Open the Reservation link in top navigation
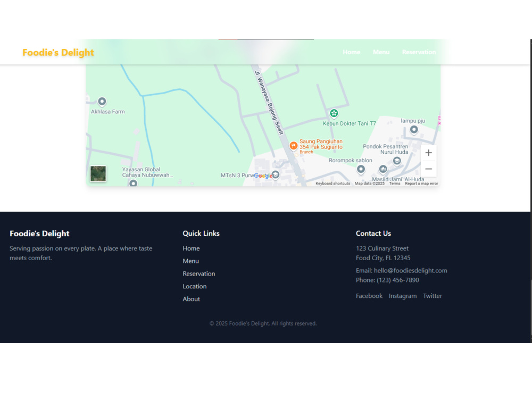 coord(419,52)
